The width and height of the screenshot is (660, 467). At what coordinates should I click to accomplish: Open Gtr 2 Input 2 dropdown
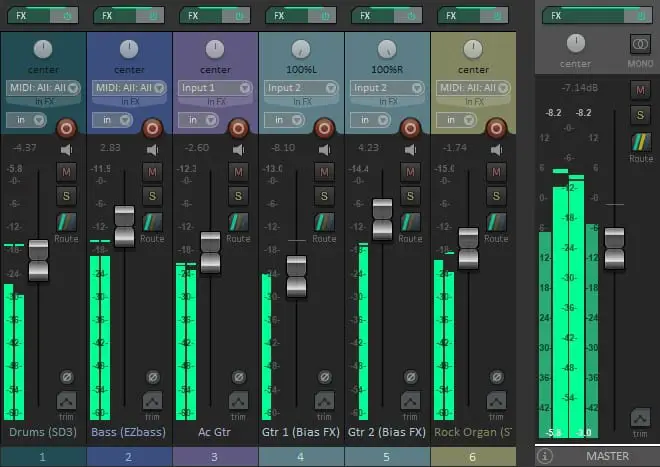[387, 88]
